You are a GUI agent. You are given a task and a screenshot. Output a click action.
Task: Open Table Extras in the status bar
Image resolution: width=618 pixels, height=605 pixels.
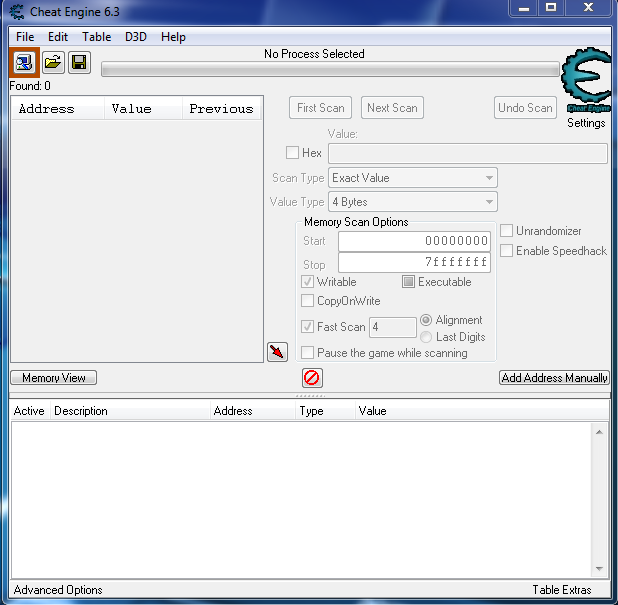point(562,590)
